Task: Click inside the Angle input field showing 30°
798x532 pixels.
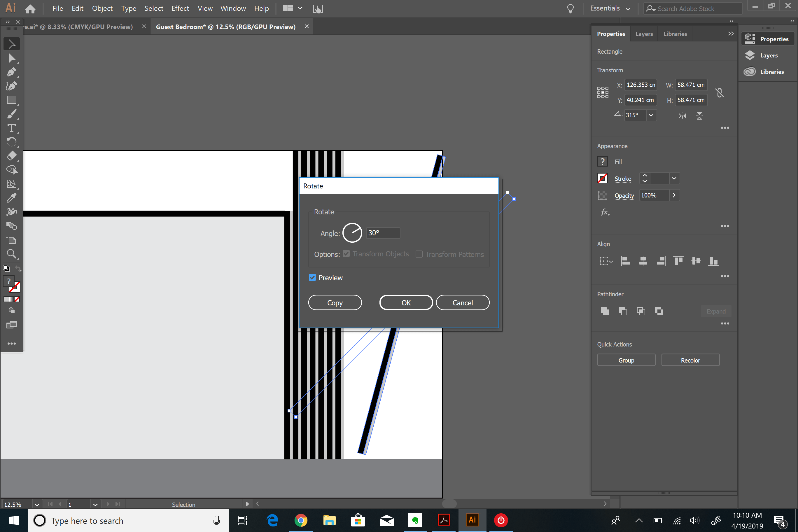Action: (x=382, y=233)
